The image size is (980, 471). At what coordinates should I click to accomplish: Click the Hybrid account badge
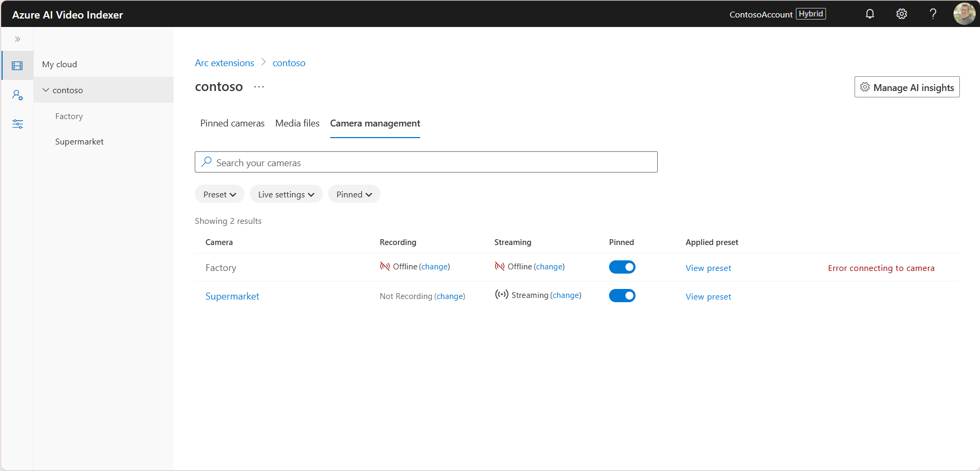tap(811, 14)
